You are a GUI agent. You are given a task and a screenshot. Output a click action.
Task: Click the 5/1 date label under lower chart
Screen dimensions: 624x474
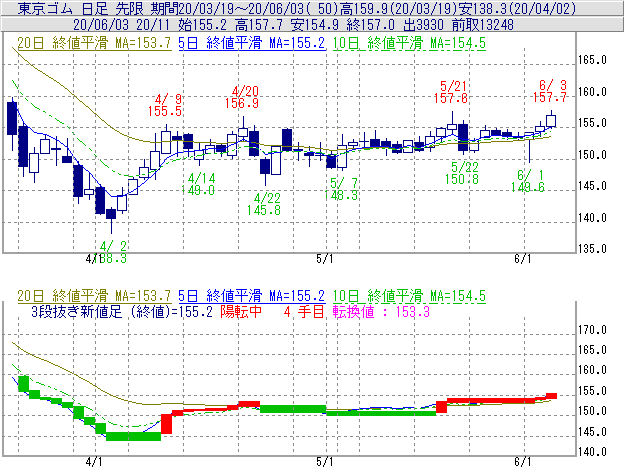pos(324,462)
